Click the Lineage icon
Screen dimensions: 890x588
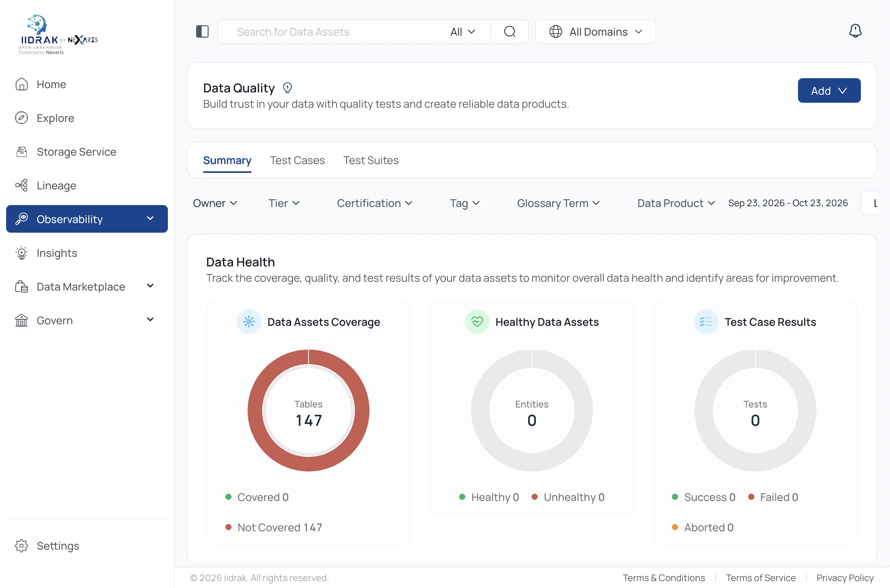pos(21,185)
